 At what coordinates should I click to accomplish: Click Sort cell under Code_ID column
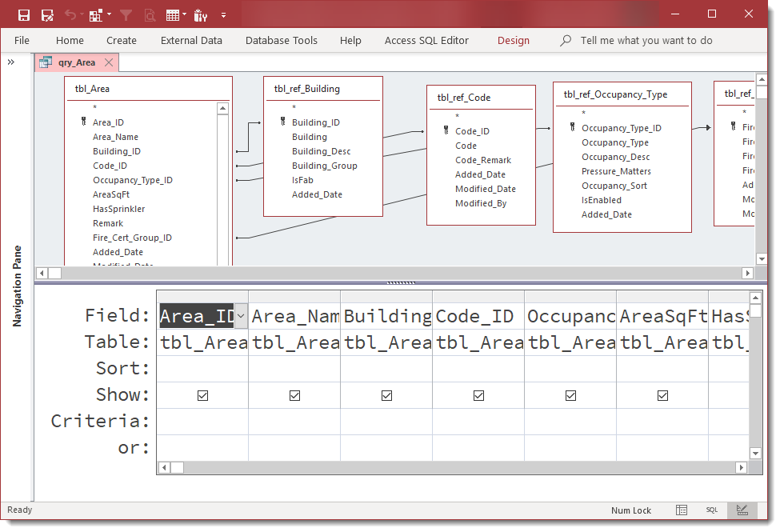[478, 369]
